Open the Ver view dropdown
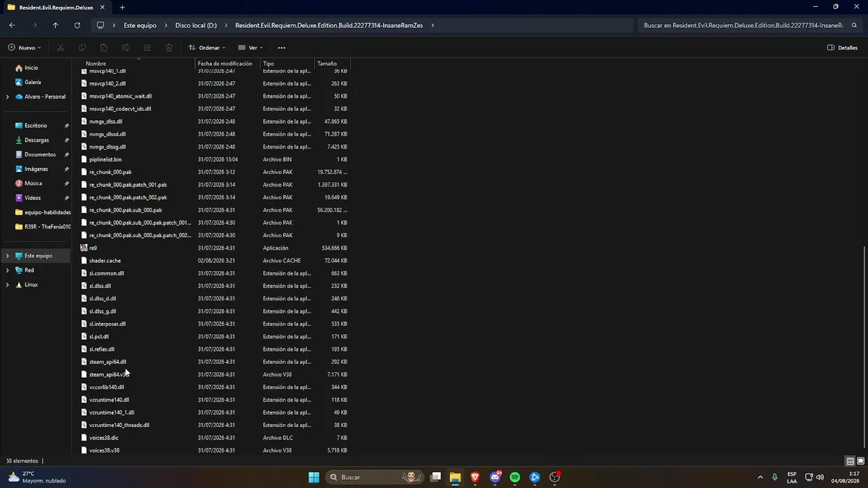The height and width of the screenshot is (488, 868). 250,47
